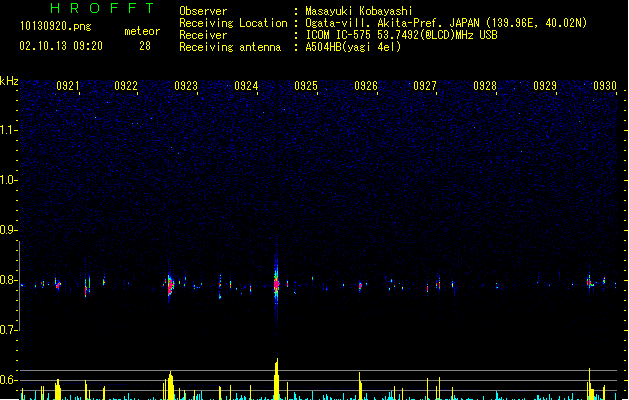Click the 0.9 kHz axis label
The image size is (629, 400).
click(8, 230)
